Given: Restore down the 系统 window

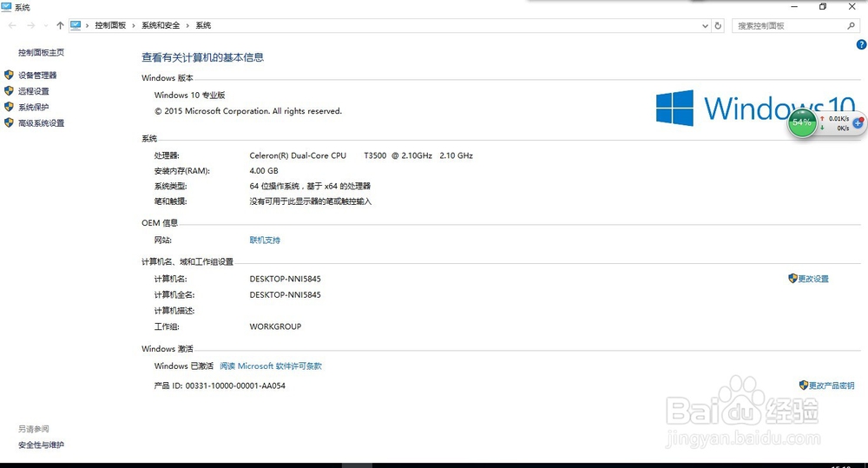Looking at the screenshot, I should click(823, 7).
